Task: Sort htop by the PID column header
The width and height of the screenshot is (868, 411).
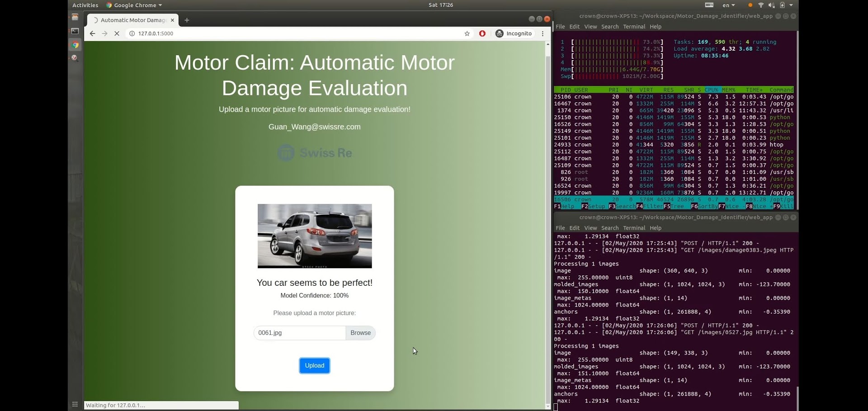Action: click(566, 90)
